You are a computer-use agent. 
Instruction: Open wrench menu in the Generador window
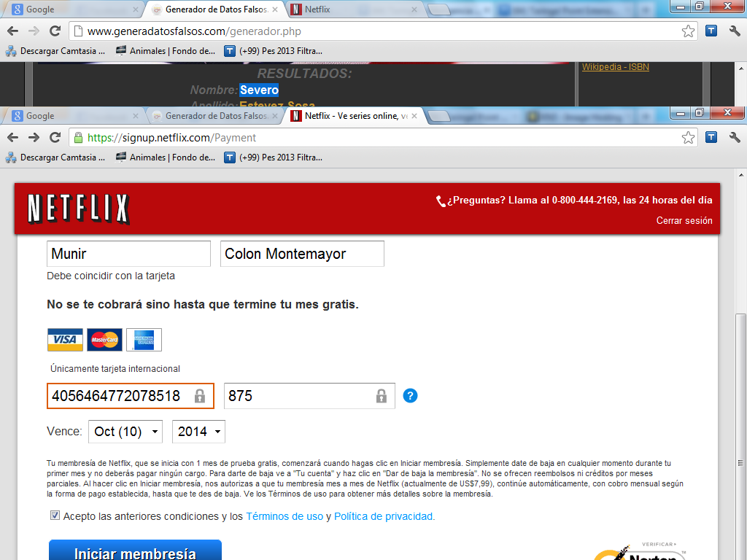point(735,31)
